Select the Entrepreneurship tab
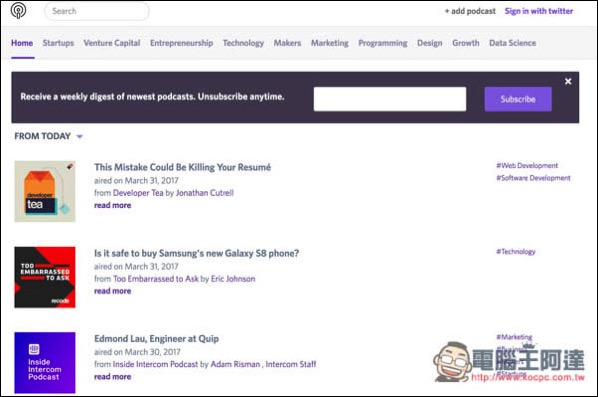Viewport: 598px width, 397px height. pos(182,43)
